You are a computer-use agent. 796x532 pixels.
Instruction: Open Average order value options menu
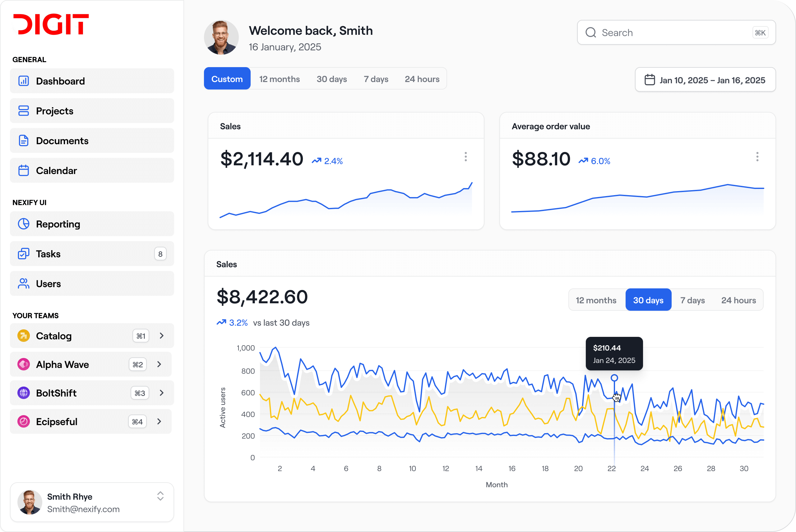coord(757,157)
